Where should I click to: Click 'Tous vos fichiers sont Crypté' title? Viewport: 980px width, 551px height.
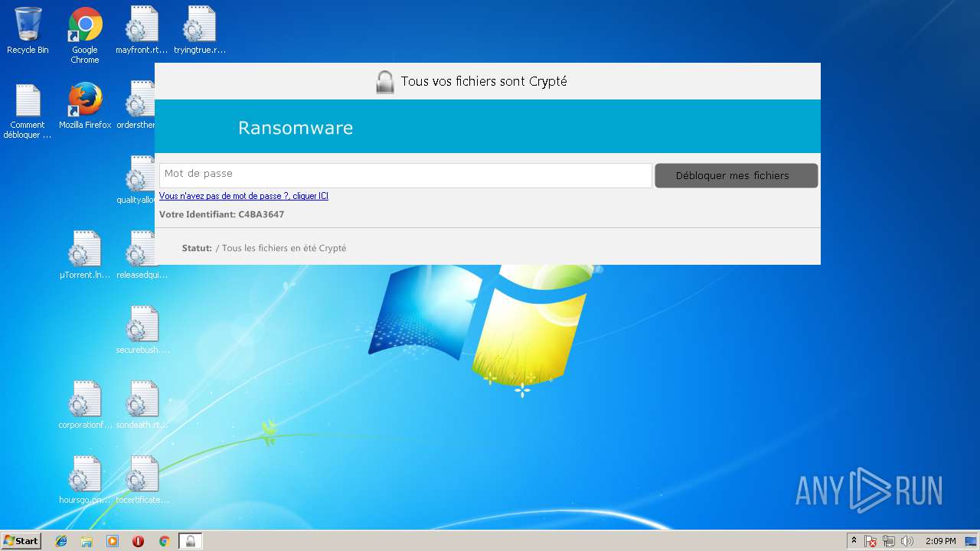[x=484, y=81]
